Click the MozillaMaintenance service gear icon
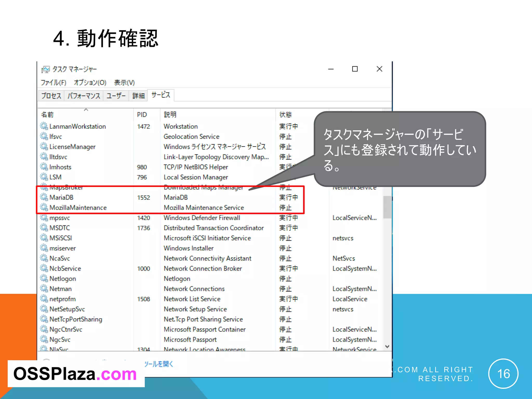Screen dimensions: 532x399 pos(44,207)
